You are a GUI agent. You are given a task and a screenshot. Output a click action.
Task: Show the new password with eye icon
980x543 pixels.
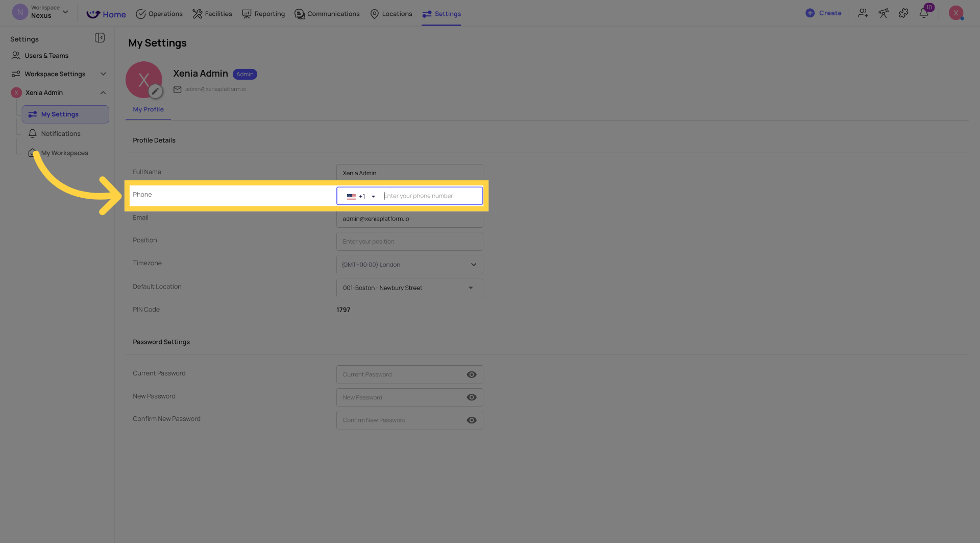(472, 397)
